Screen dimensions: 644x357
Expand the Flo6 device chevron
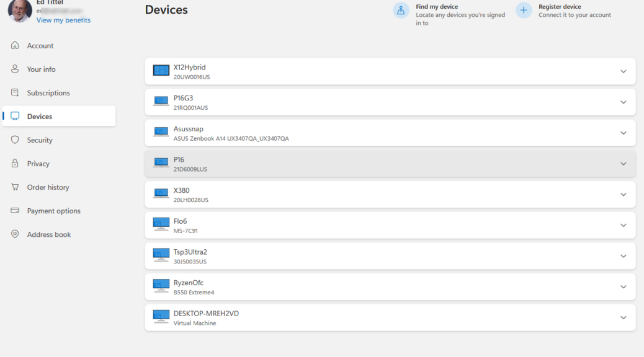pos(623,225)
